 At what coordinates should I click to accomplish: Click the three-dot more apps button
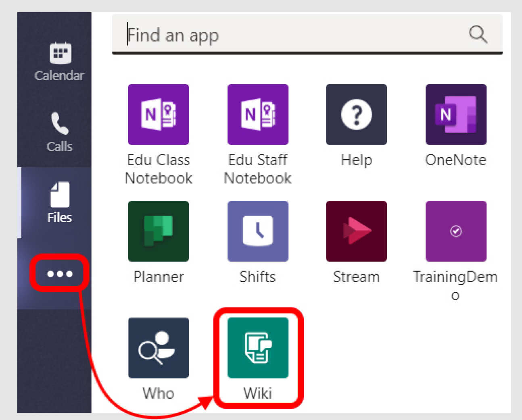point(60,274)
